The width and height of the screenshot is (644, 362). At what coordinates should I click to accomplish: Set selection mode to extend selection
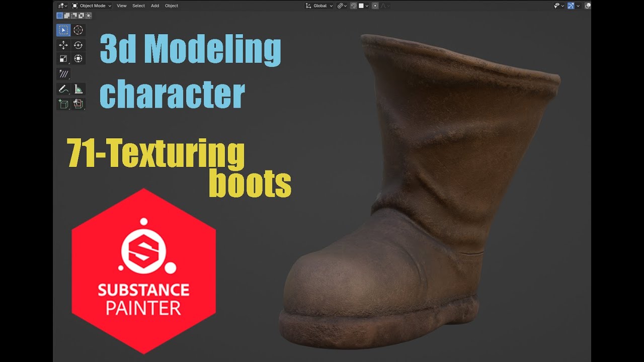point(67,16)
